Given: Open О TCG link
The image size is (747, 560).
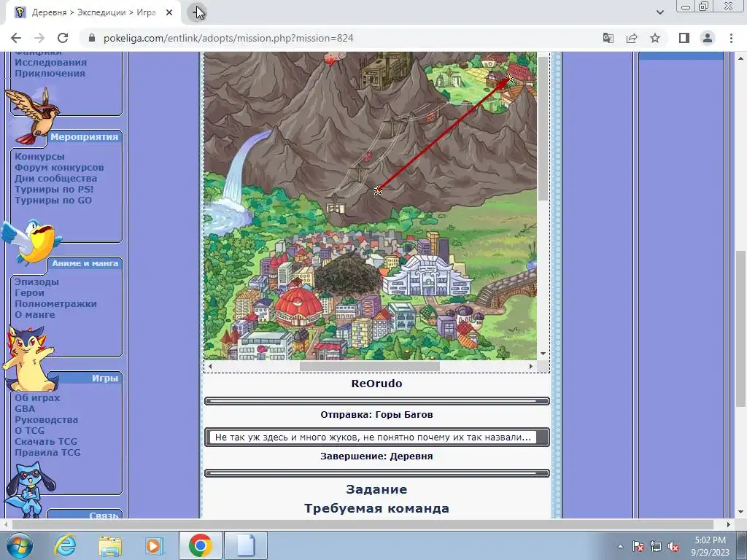Looking at the screenshot, I should (29, 430).
